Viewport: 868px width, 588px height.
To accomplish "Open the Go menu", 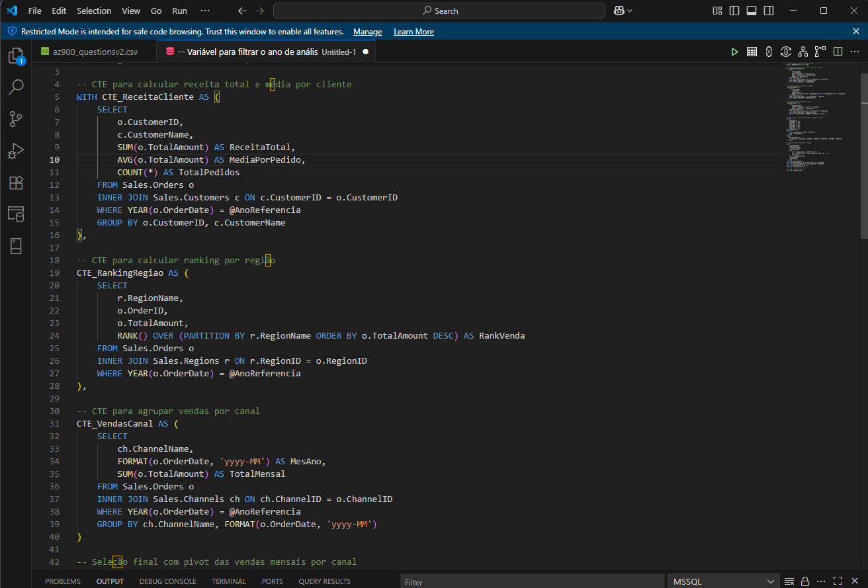I will 156,11.
